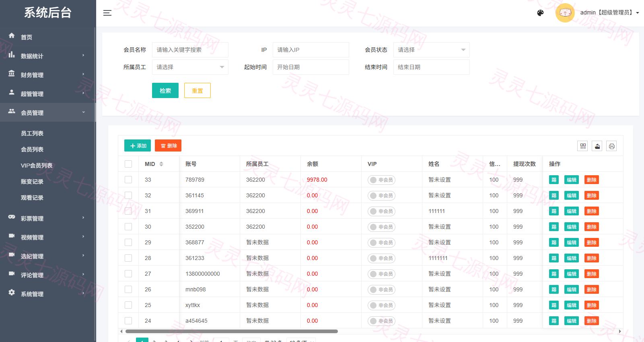Go to 首页 in sidebar
644x342 pixels.
(48, 37)
